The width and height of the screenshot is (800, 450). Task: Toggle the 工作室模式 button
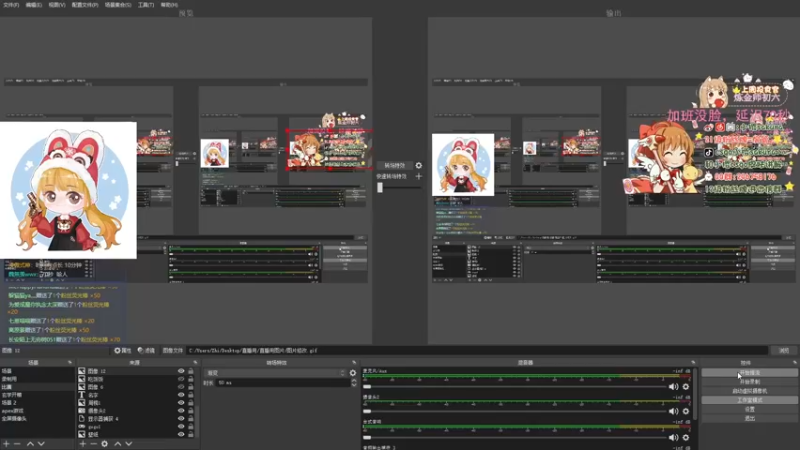pyautogui.click(x=749, y=400)
